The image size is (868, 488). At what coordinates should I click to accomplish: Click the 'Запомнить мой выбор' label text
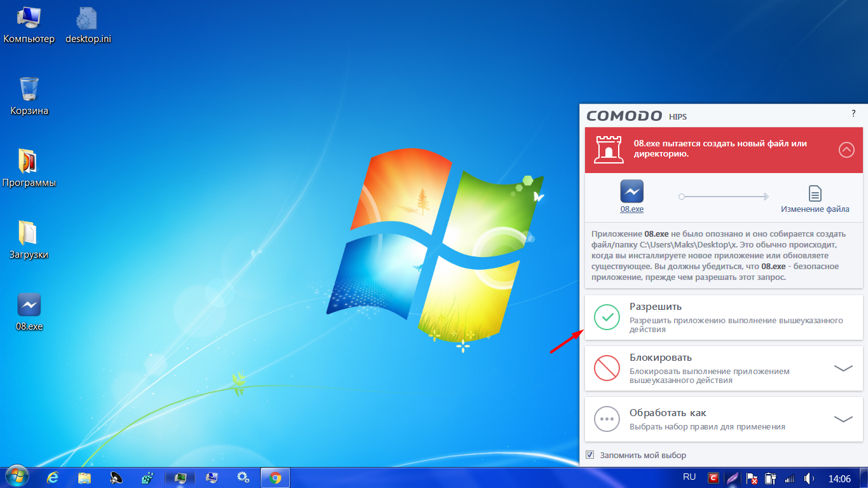(x=642, y=456)
